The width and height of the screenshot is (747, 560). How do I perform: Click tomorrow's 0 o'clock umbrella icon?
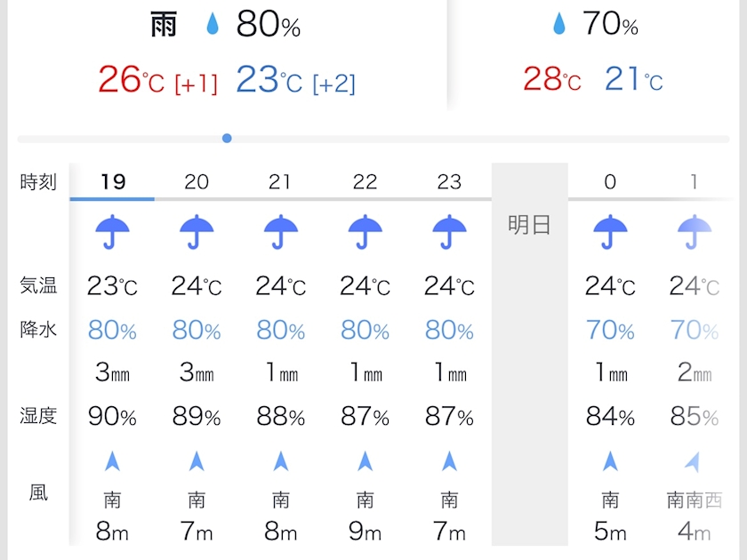610,233
